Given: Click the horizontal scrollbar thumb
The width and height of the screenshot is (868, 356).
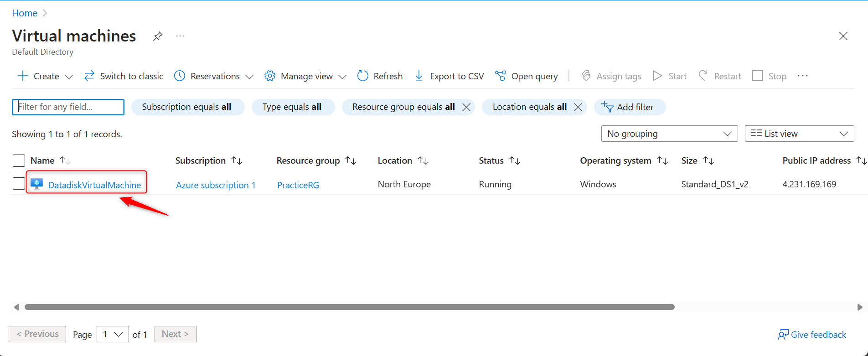Looking at the screenshot, I should tap(350, 307).
